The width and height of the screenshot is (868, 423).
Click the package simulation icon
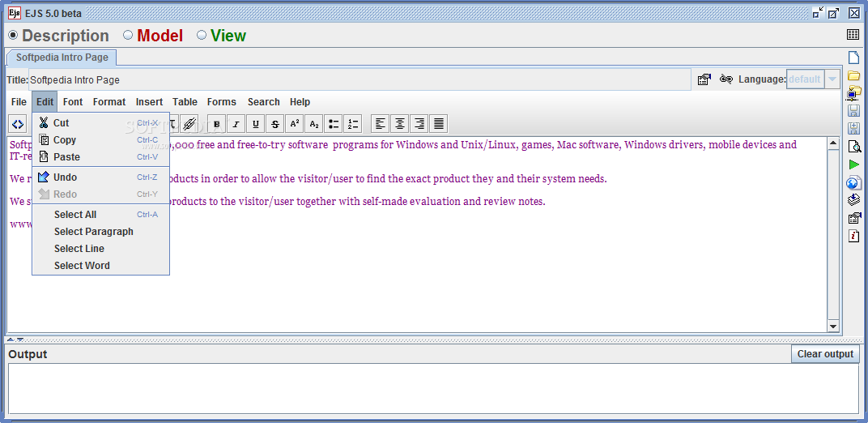[854, 200]
